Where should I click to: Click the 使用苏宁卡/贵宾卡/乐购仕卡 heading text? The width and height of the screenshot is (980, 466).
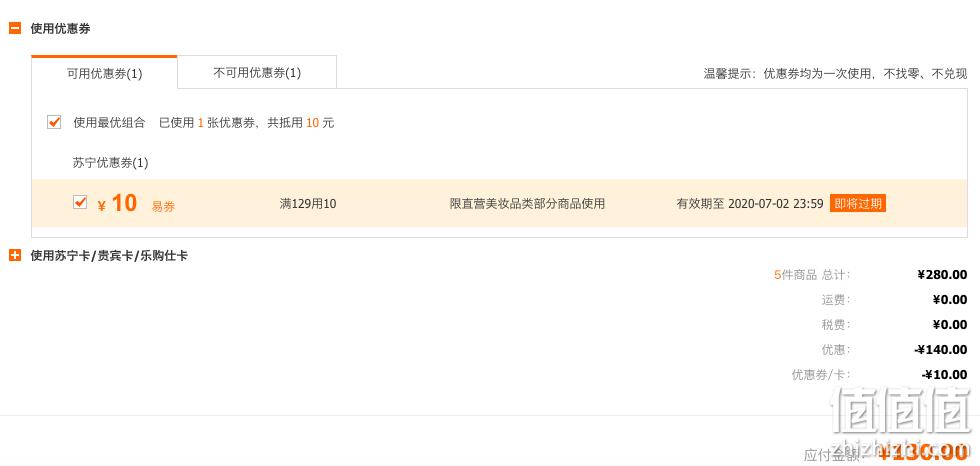point(109,255)
